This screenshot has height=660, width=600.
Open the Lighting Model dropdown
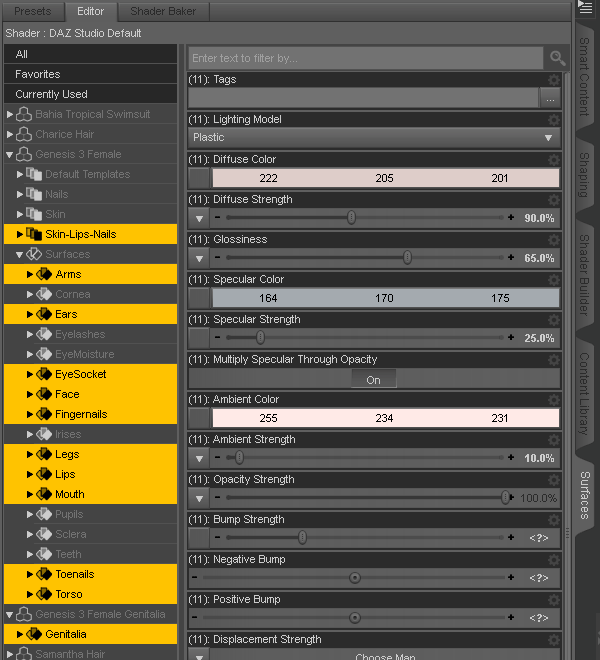click(x=374, y=138)
